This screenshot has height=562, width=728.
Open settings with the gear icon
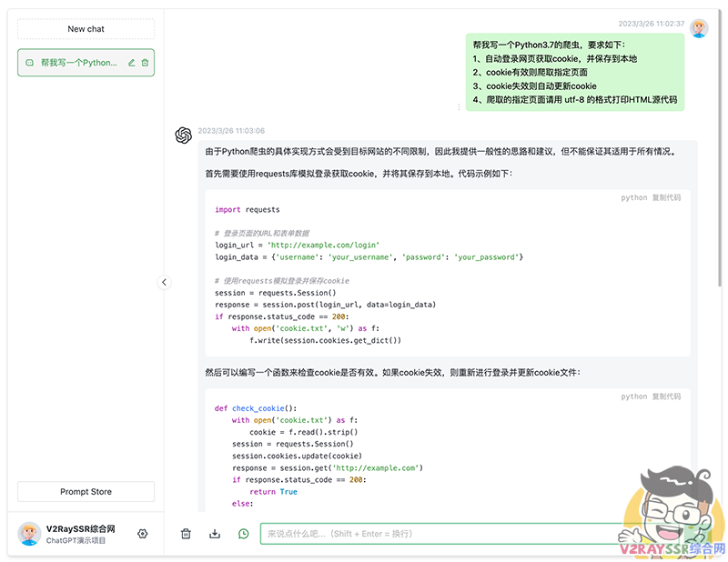coord(143,534)
